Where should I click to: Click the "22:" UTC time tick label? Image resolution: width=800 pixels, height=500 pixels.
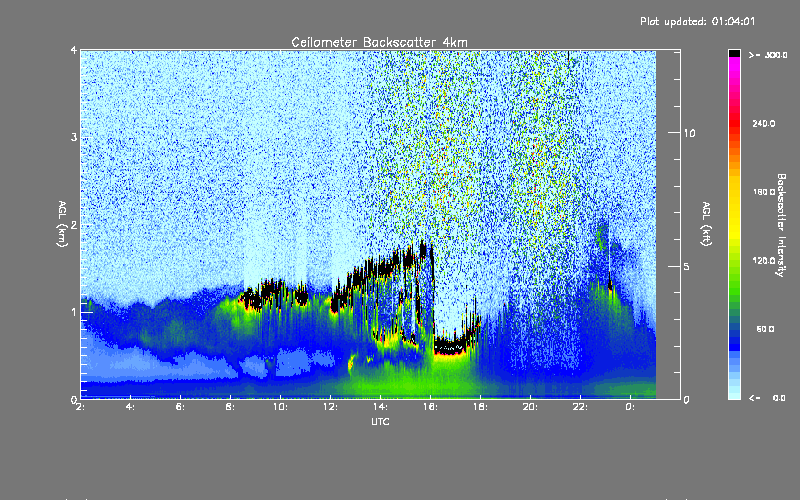(580, 407)
